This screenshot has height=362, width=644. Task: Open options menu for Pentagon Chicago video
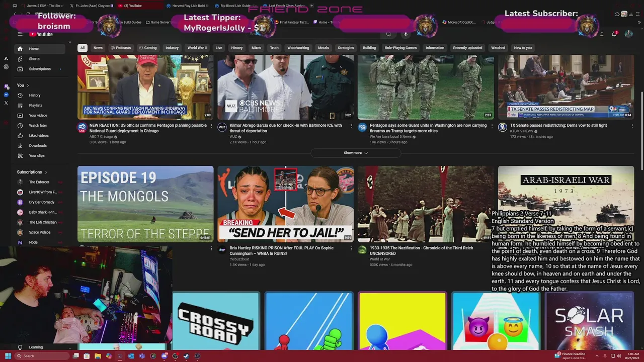click(211, 126)
